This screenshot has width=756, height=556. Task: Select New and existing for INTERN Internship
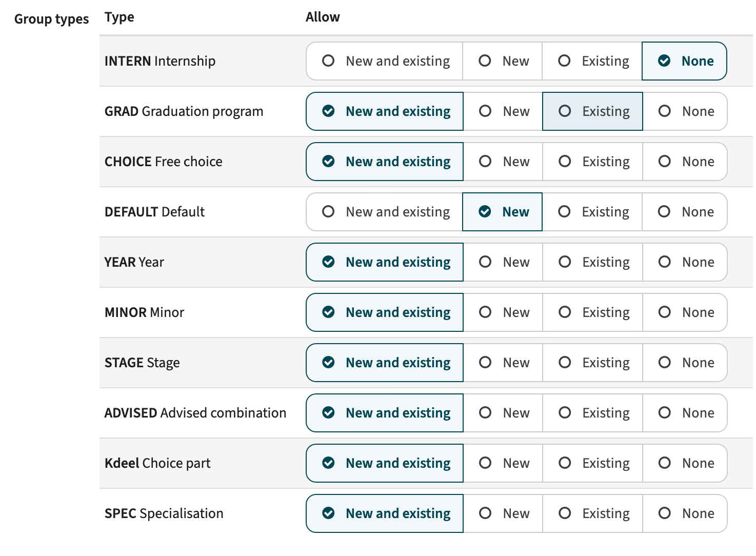coord(385,61)
